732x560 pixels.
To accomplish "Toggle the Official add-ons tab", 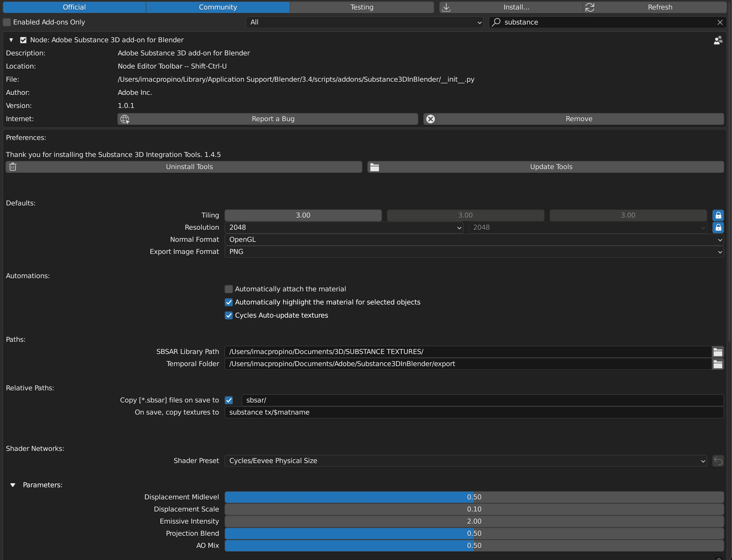I will [x=74, y=7].
